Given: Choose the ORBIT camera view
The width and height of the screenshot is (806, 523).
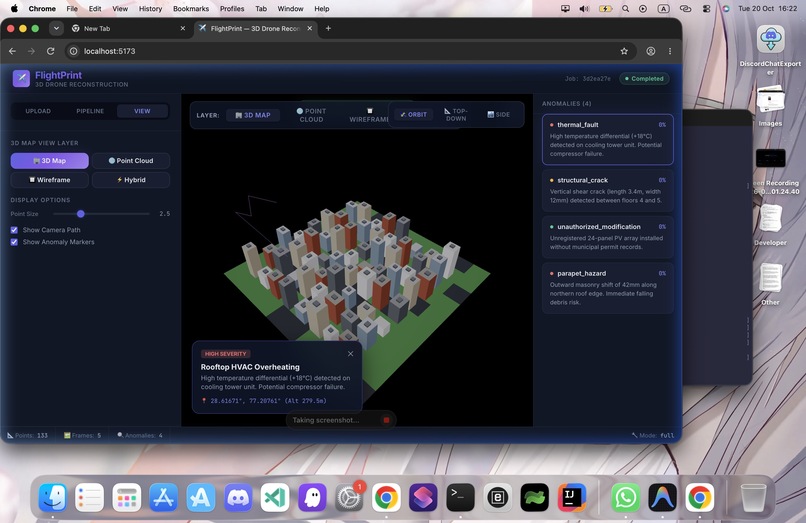Looking at the screenshot, I should coord(414,115).
